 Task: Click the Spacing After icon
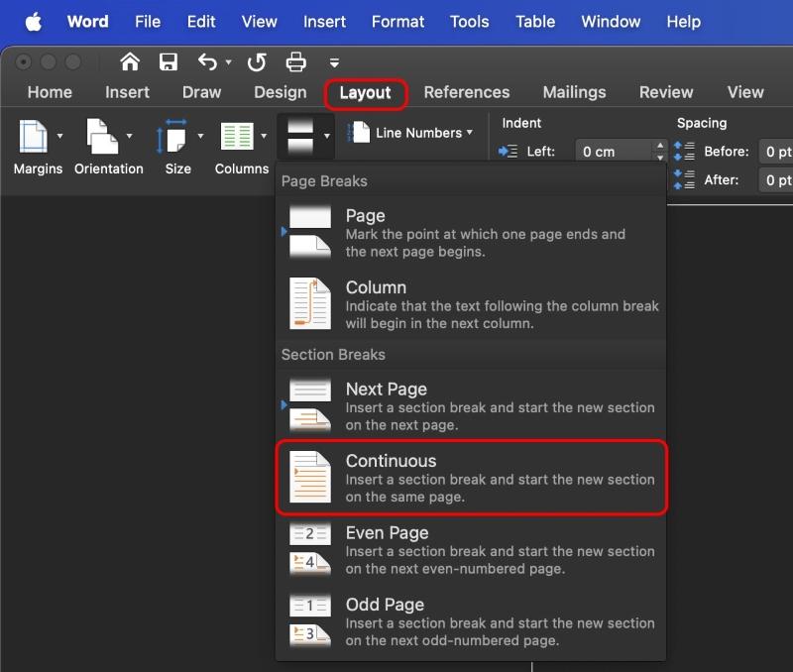[684, 179]
